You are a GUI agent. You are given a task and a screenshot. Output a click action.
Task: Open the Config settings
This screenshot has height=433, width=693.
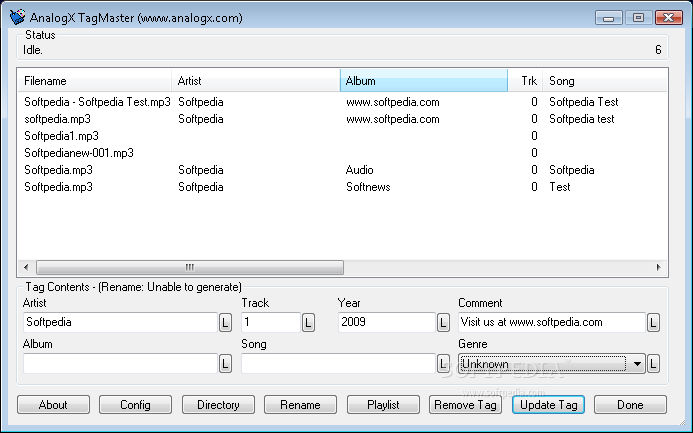(x=135, y=405)
